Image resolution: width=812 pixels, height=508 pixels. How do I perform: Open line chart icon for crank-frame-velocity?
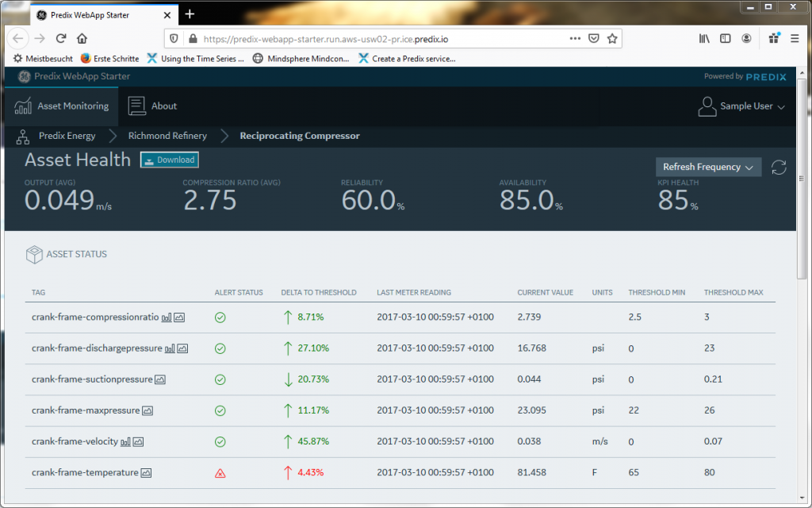(138, 441)
